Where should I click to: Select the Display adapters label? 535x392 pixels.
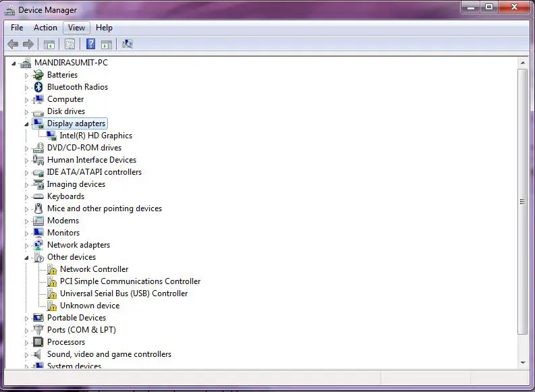point(76,123)
